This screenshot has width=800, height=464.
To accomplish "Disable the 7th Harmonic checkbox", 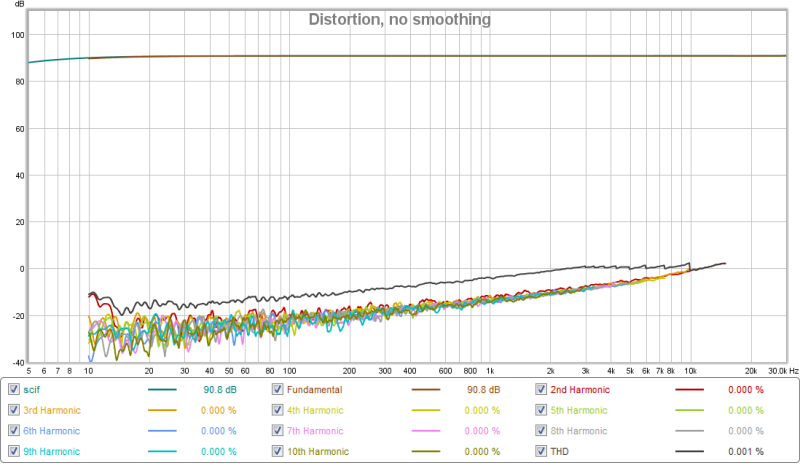I will click(277, 430).
